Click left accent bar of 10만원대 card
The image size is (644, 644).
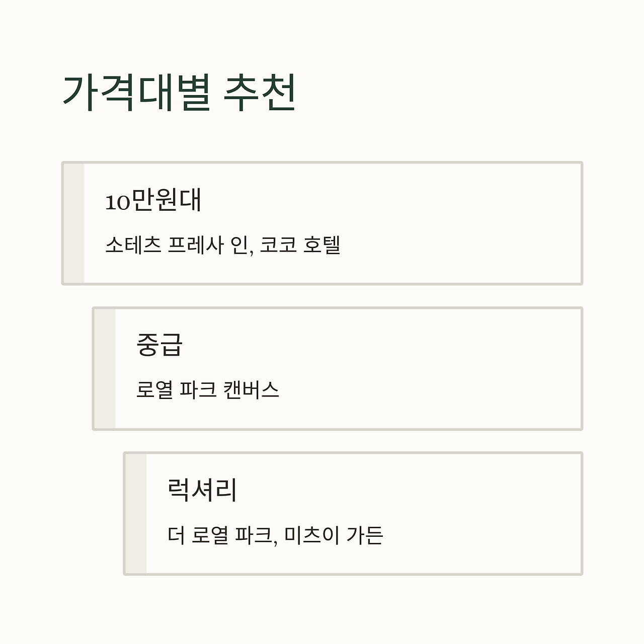click(74, 223)
